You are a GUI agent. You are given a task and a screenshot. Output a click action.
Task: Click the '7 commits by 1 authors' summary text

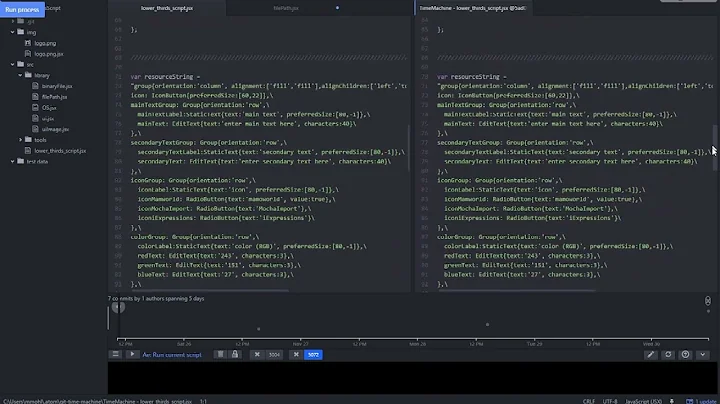click(x=156, y=298)
